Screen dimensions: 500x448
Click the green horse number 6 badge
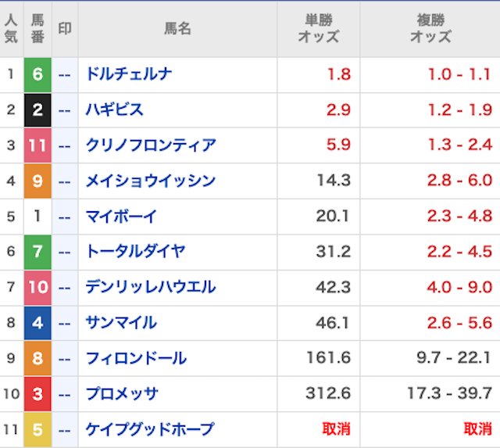37,75
